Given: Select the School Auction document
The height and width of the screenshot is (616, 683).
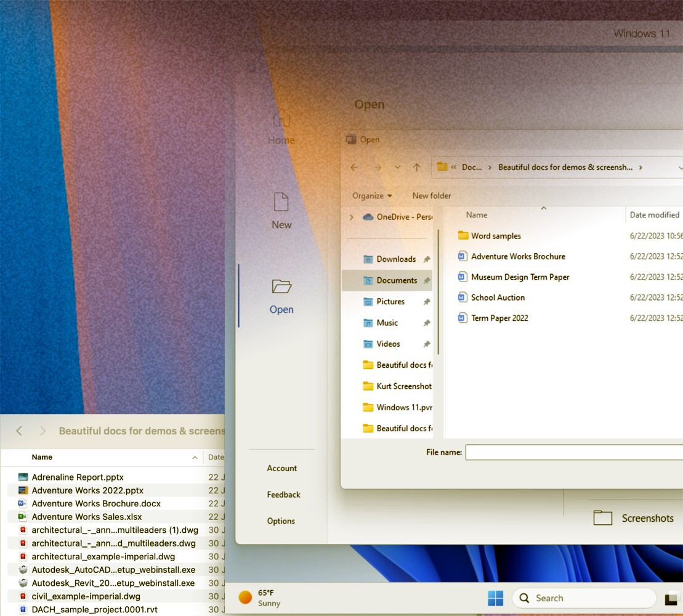Looking at the screenshot, I should (491, 298).
